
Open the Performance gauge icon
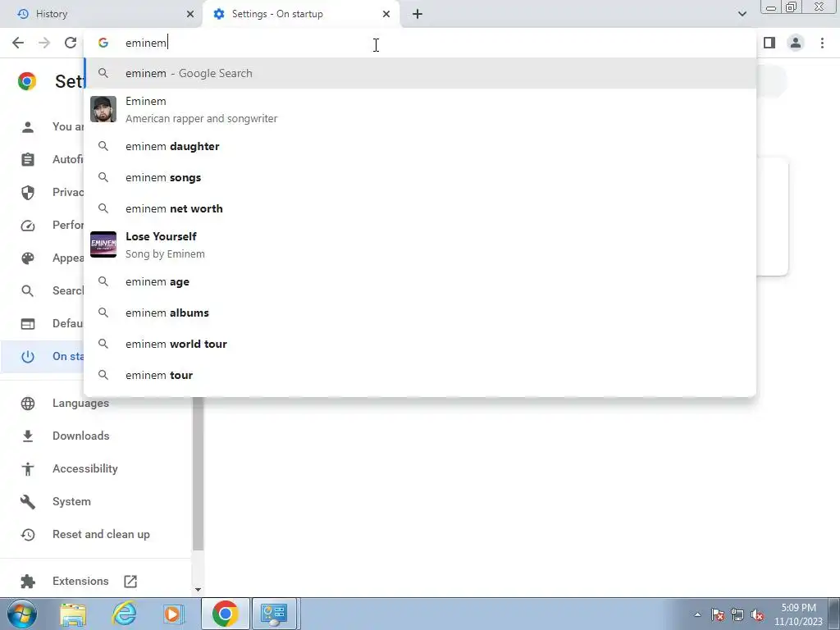(28, 226)
